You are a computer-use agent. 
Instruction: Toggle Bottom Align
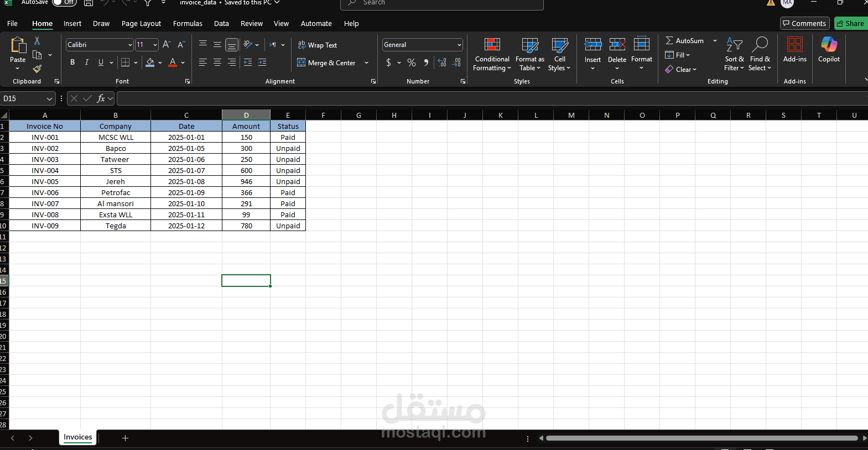point(232,45)
